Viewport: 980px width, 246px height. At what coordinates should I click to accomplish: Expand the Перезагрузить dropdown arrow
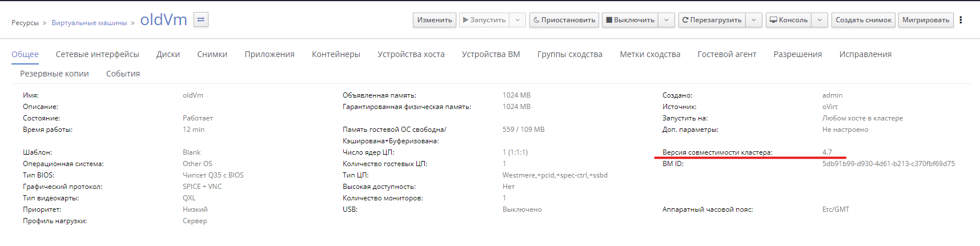click(x=754, y=20)
